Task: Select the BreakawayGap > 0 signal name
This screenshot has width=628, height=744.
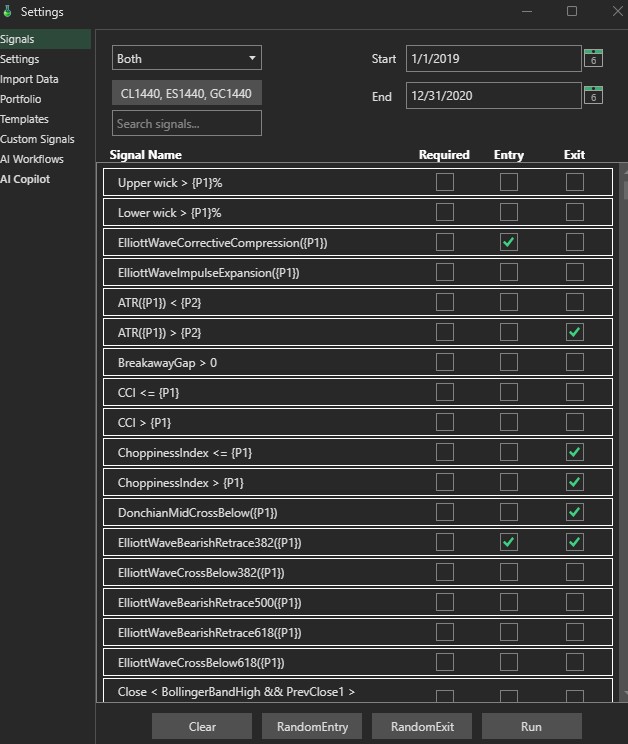Action: 167,363
